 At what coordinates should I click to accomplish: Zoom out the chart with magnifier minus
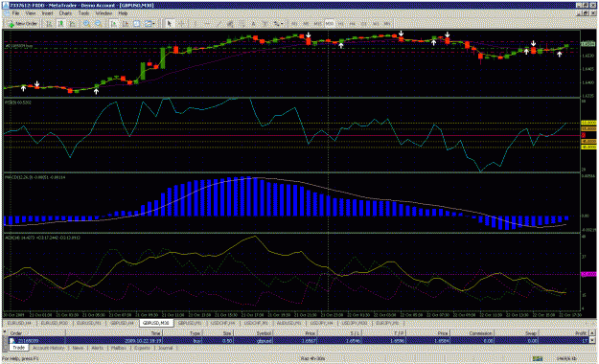pyautogui.click(x=98, y=24)
